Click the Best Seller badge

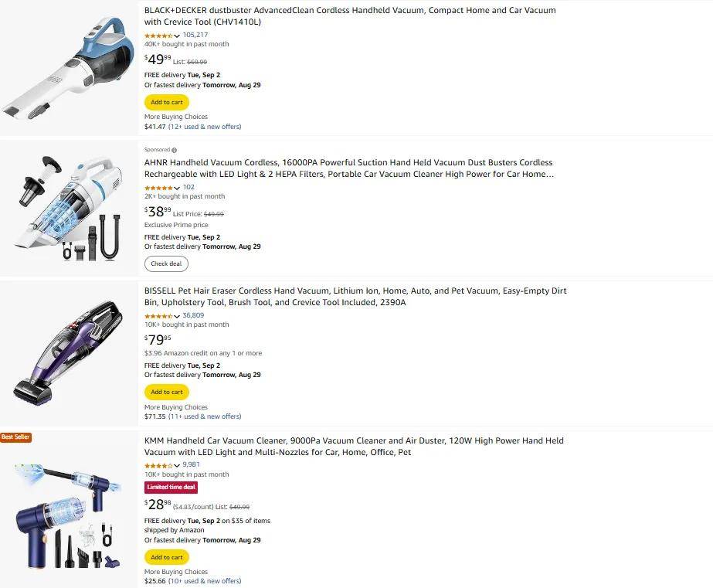click(15, 437)
